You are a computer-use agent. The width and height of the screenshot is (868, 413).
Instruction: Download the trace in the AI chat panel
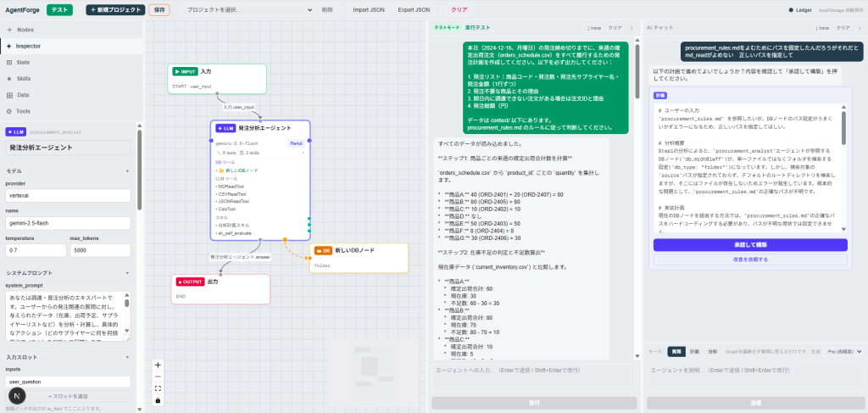point(821,28)
